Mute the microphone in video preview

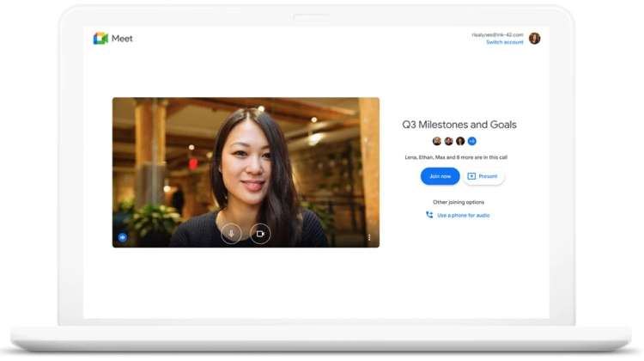[231, 234]
